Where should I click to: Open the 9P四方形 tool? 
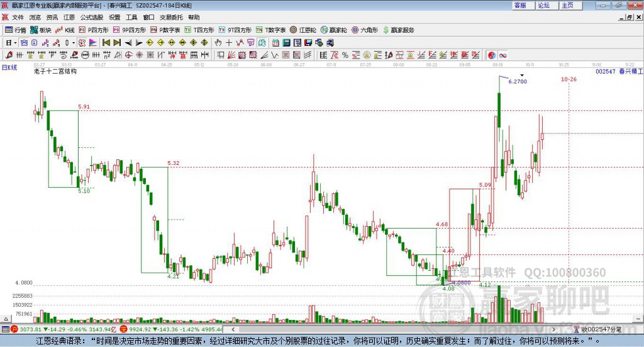130,30
